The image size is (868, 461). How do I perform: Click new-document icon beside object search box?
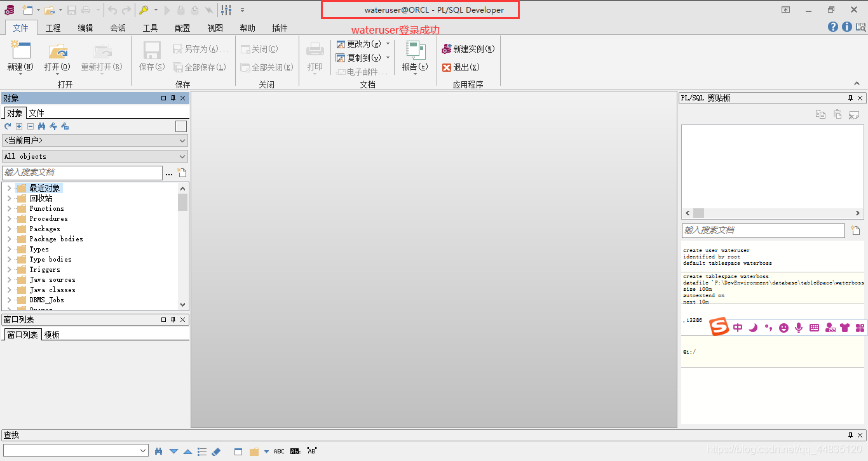tap(182, 173)
